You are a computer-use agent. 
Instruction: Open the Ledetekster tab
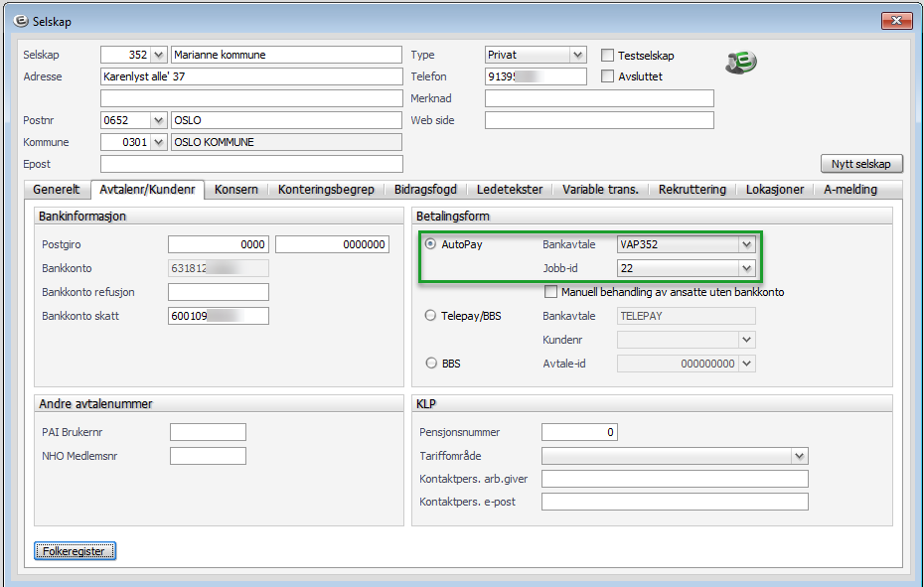510,189
